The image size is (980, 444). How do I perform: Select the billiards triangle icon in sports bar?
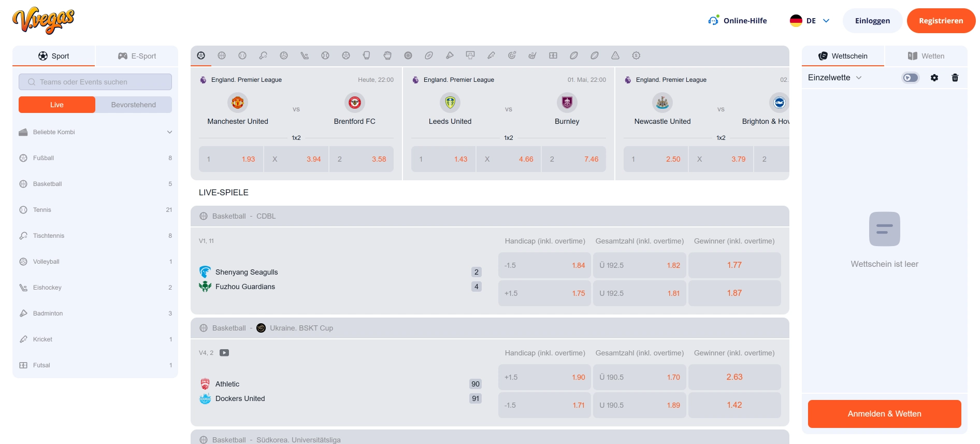[x=615, y=55]
